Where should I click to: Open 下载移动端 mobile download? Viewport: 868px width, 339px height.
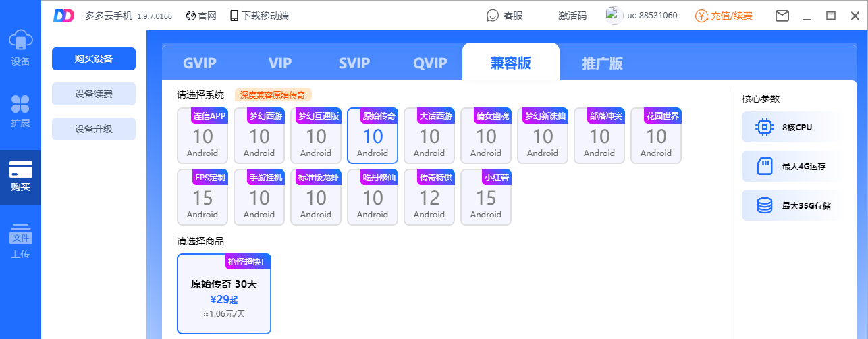click(259, 16)
